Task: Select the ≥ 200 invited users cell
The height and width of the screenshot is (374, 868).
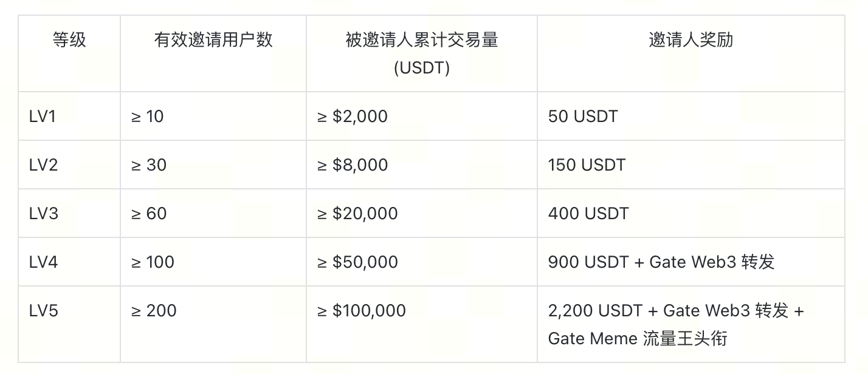Action: pyautogui.click(x=153, y=311)
